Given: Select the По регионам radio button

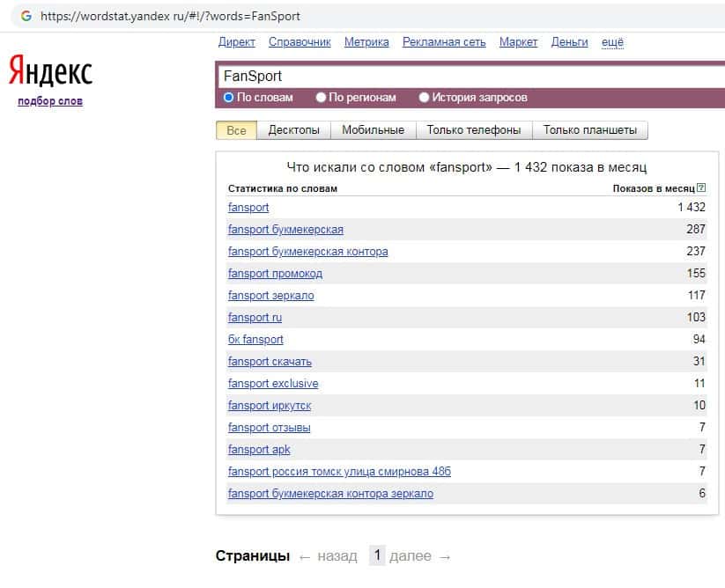Looking at the screenshot, I should tap(322, 98).
